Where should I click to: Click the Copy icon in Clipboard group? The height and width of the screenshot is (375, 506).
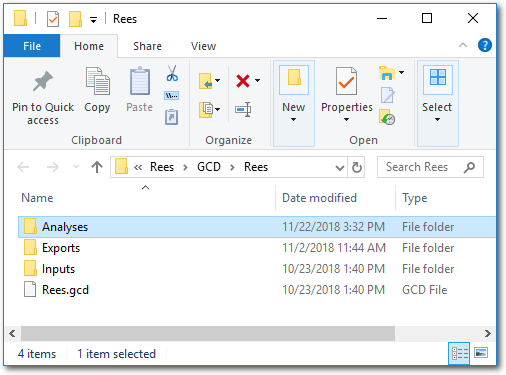tap(97, 81)
